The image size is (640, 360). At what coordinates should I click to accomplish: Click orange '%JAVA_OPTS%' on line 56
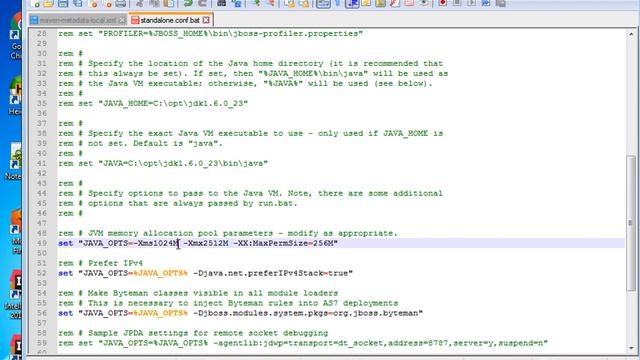[160, 313]
